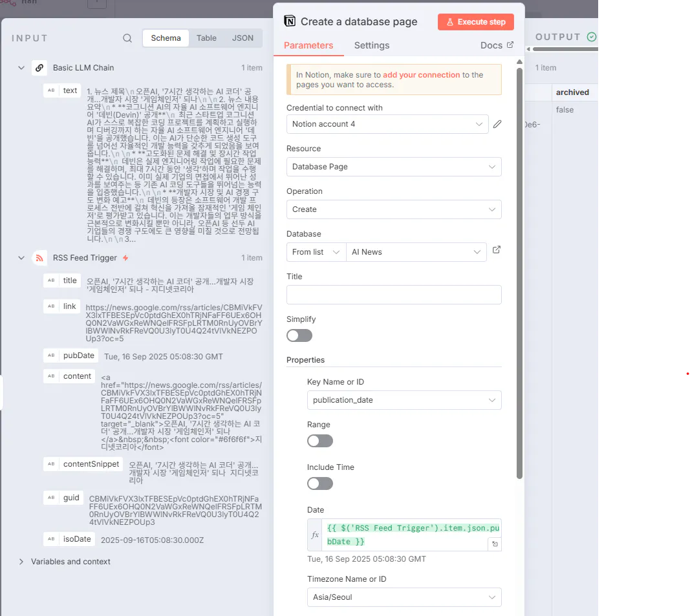Click the Notion icon beside Create a database page
The image size is (690, 616).
[x=290, y=21]
